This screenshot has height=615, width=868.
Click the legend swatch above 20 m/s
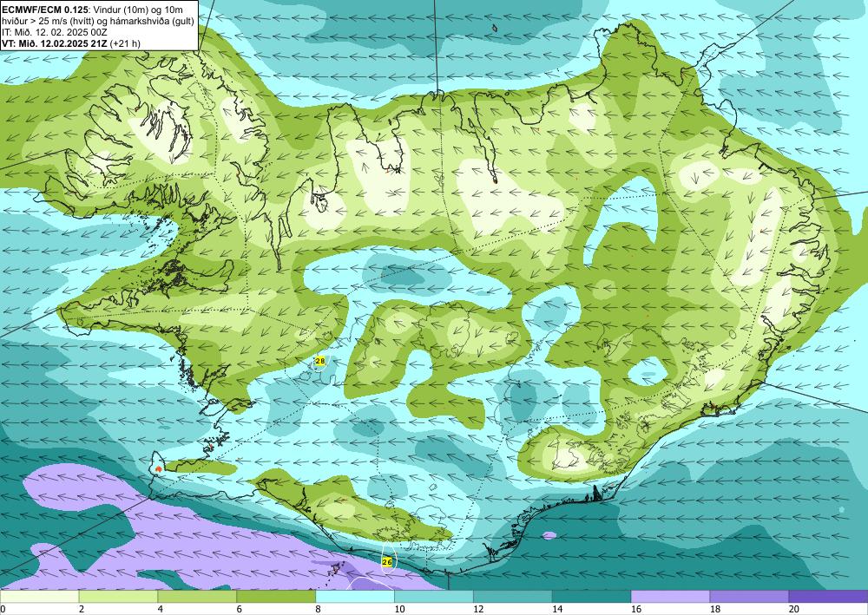click(x=828, y=596)
